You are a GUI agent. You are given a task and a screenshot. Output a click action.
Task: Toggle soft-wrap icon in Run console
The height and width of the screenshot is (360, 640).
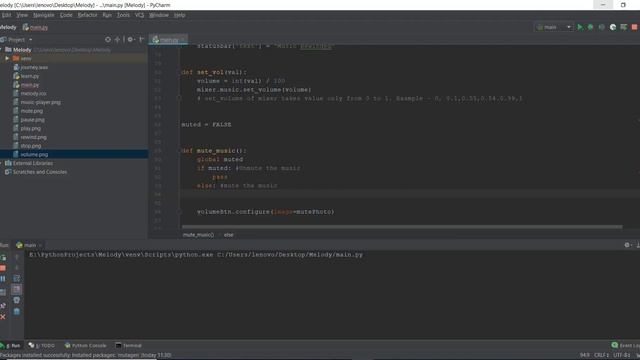[x=16, y=279]
